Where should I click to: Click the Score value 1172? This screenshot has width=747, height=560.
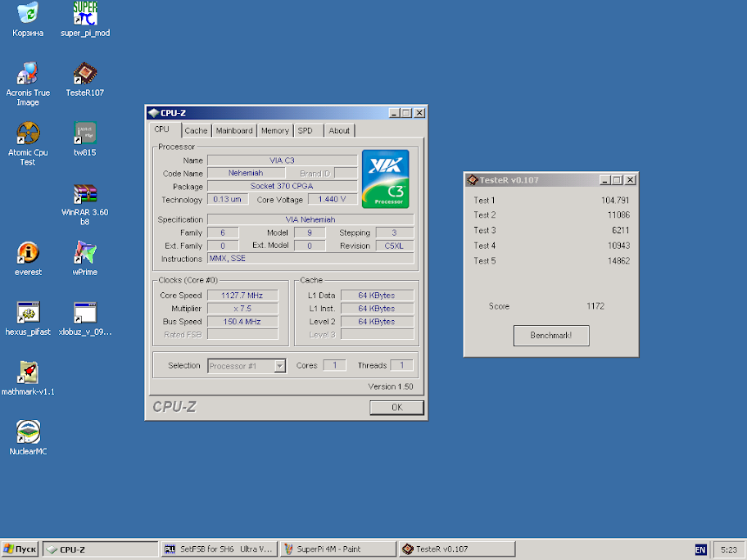(x=595, y=306)
